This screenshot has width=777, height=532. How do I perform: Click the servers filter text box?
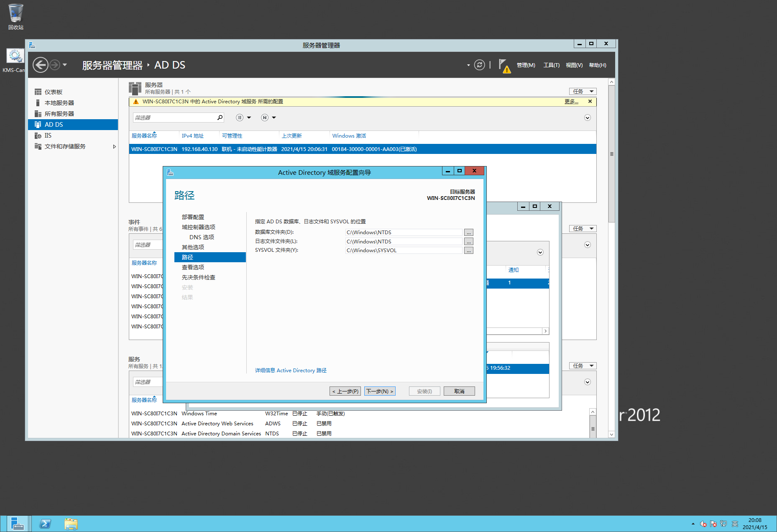point(175,118)
